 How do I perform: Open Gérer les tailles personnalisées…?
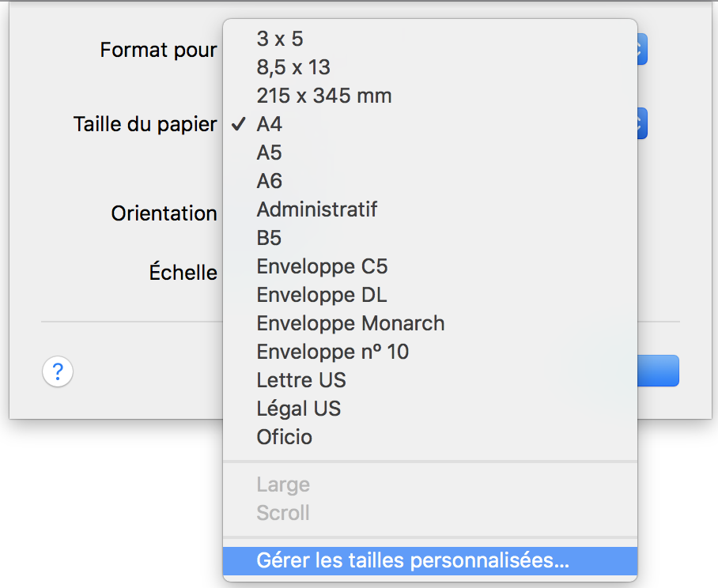click(413, 561)
